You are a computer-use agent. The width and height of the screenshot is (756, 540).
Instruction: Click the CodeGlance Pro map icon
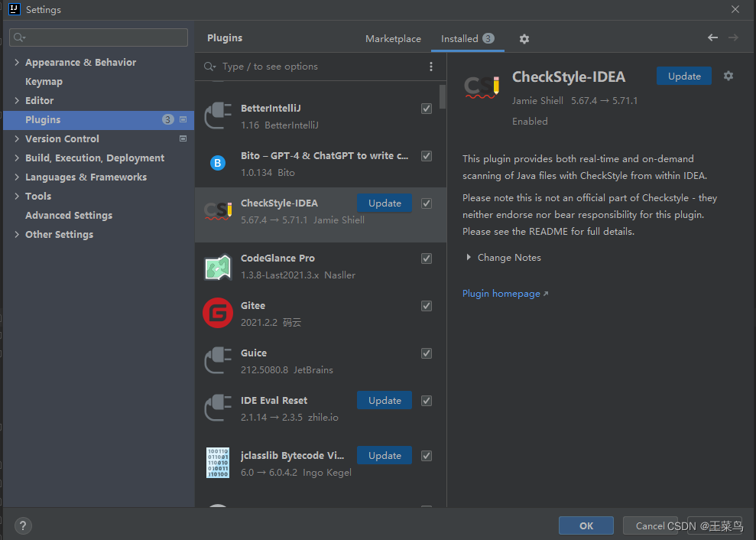pyautogui.click(x=218, y=267)
